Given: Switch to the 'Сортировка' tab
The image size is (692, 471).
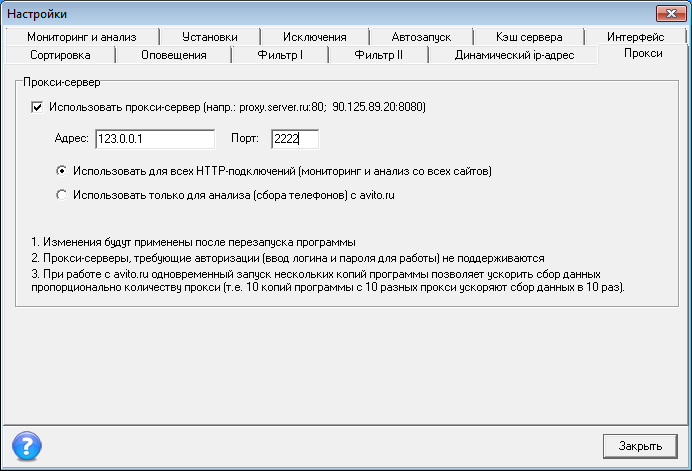Looking at the screenshot, I should (x=60, y=55).
